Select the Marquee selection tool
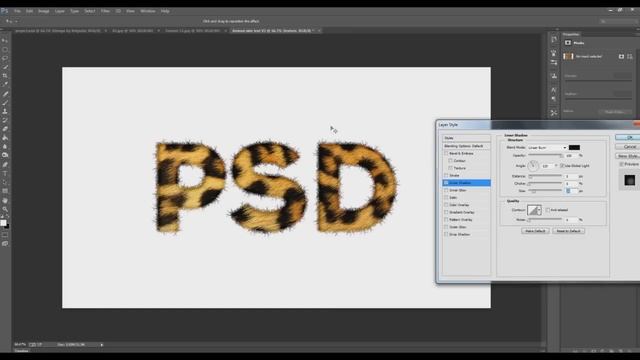This screenshot has width=640, height=360. (x=5, y=50)
